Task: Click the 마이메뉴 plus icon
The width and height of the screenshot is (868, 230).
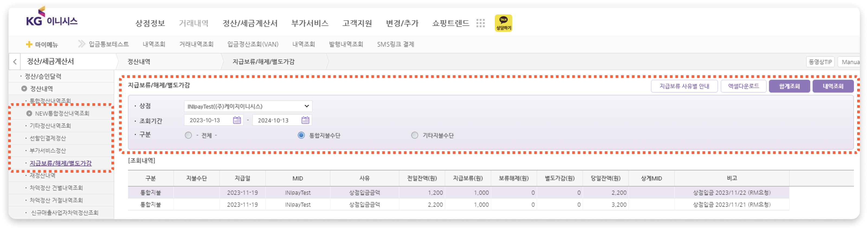Action: [x=29, y=44]
